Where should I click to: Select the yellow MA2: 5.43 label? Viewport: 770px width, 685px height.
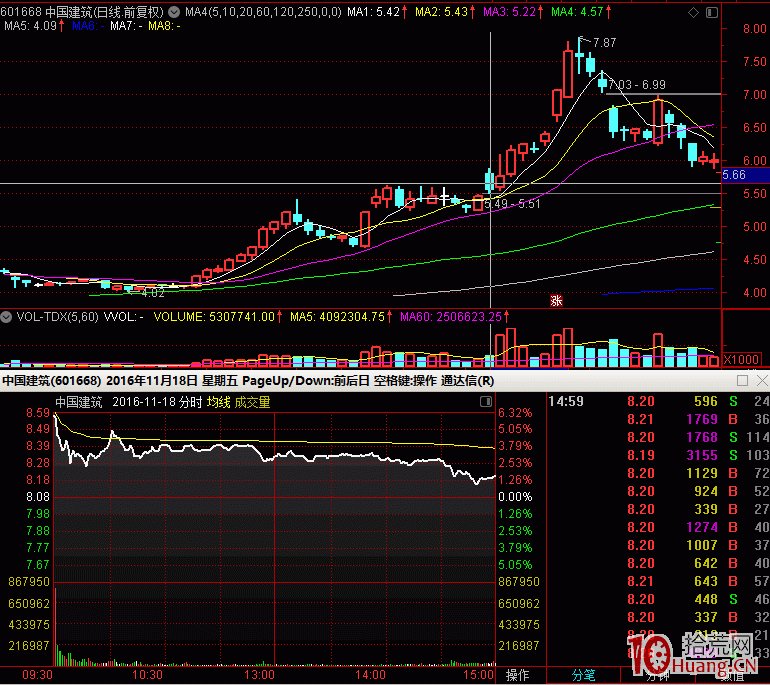pos(445,12)
